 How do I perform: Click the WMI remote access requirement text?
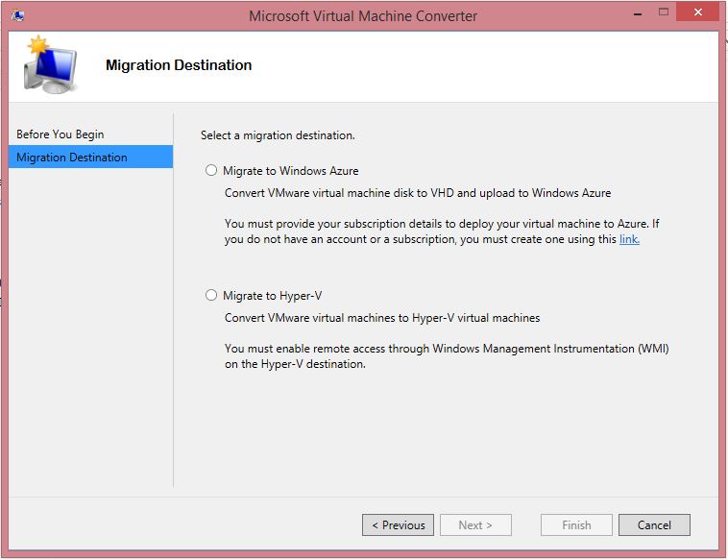(x=447, y=356)
